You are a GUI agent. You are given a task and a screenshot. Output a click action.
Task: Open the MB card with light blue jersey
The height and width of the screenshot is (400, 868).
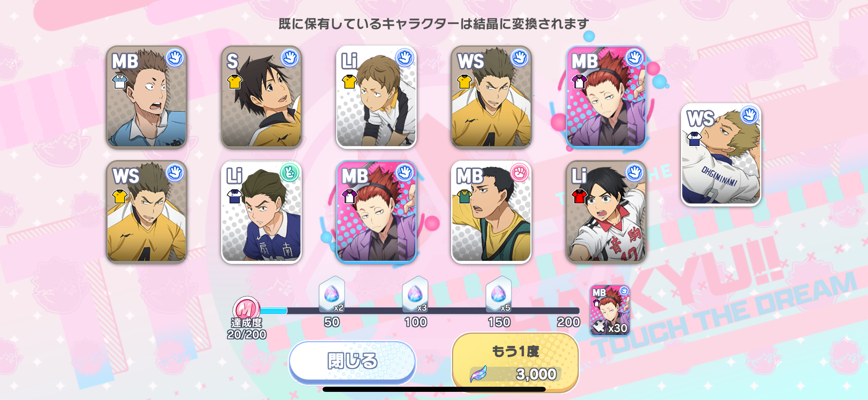coord(146,97)
